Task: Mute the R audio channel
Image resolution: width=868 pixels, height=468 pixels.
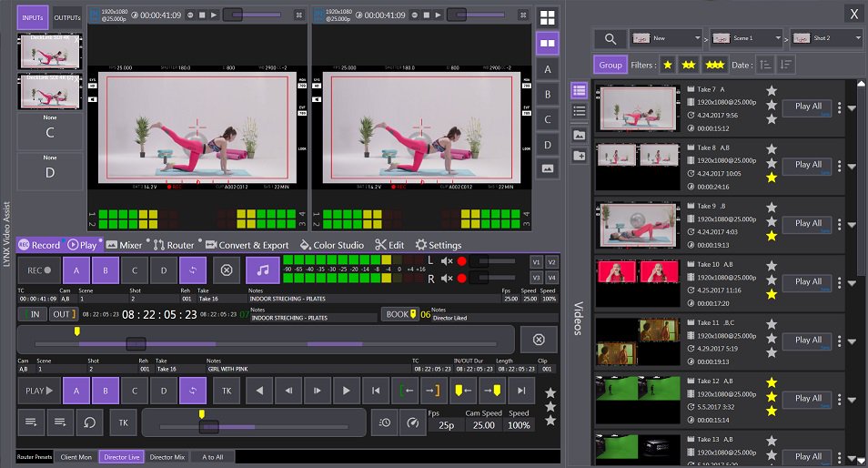Action: point(447,279)
